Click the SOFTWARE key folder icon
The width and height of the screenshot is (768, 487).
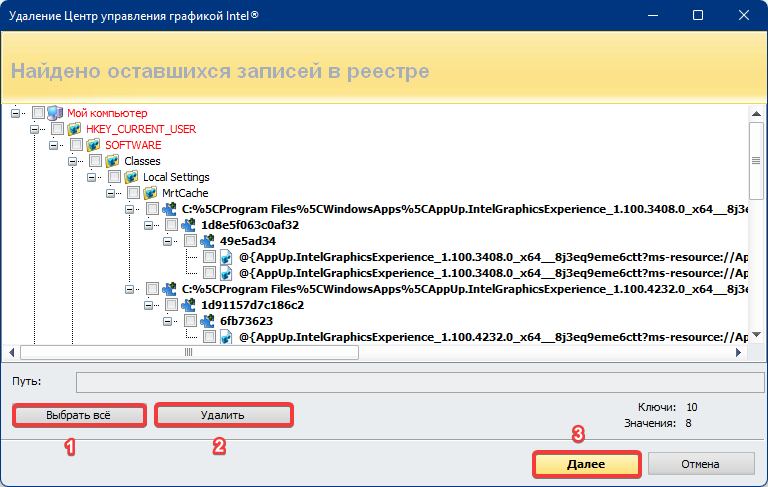point(93,145)
